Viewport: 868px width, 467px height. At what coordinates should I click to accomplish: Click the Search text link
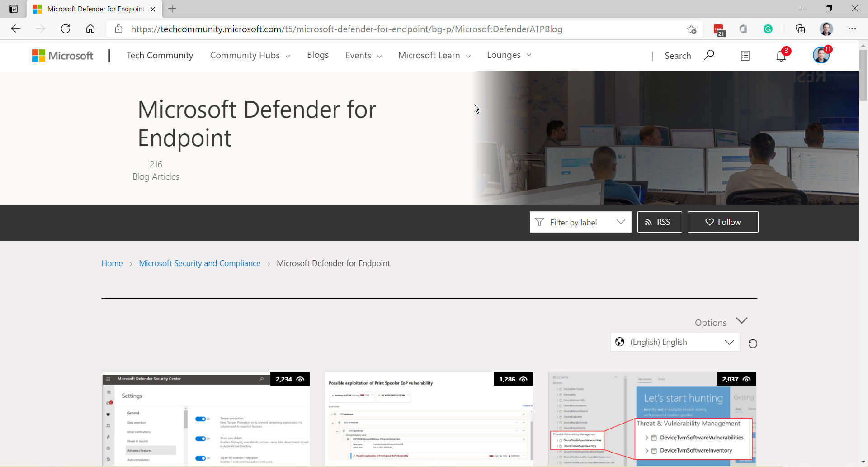click(678, 56)
